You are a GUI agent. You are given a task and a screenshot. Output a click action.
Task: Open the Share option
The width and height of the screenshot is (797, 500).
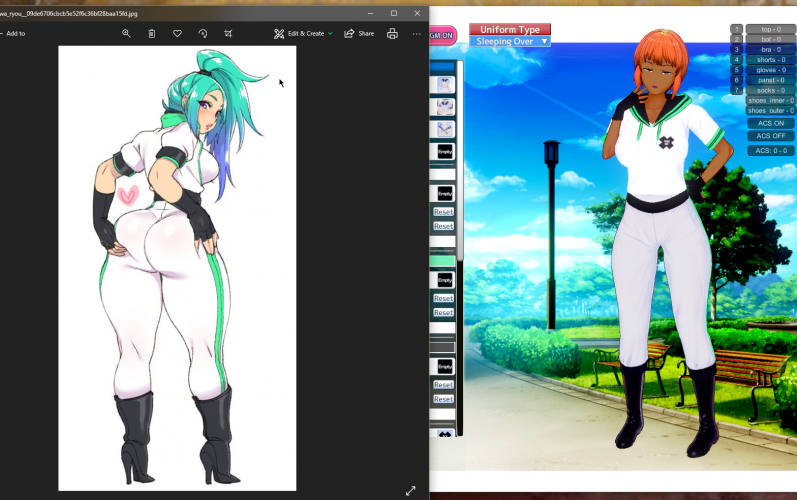click(x=359, y=33)
